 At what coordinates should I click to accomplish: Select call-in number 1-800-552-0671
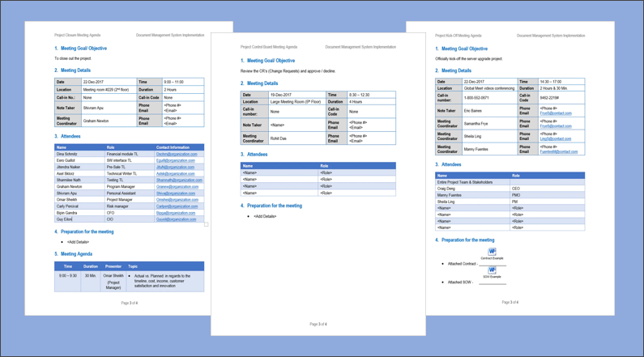point(477,97)
